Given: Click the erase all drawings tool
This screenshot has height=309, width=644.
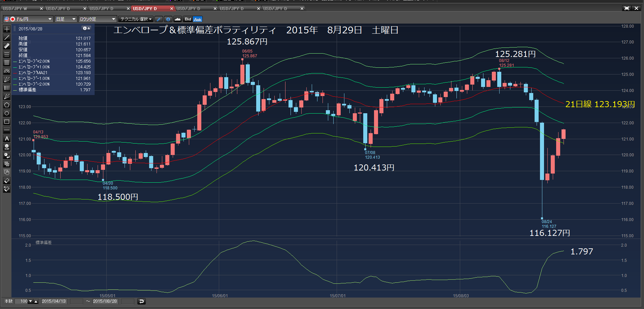Looking at the screenshot, I should [6, 189].
